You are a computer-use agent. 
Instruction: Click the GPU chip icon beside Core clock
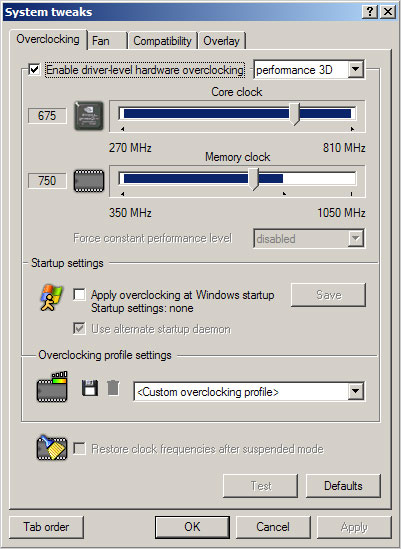[x=89, y=116]
